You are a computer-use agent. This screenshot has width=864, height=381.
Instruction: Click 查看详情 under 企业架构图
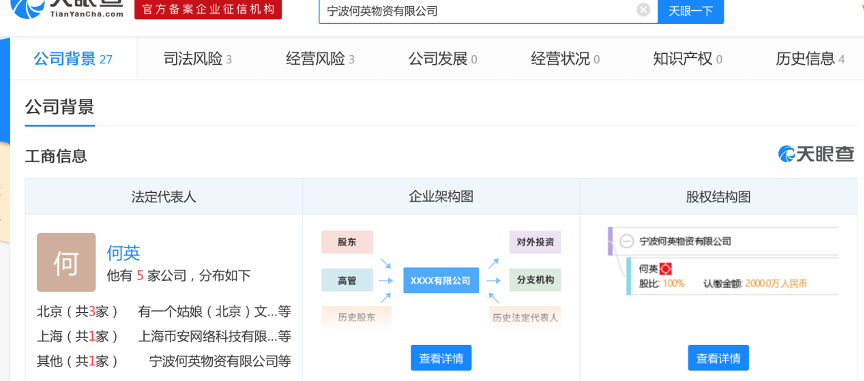tap(441, 358)
